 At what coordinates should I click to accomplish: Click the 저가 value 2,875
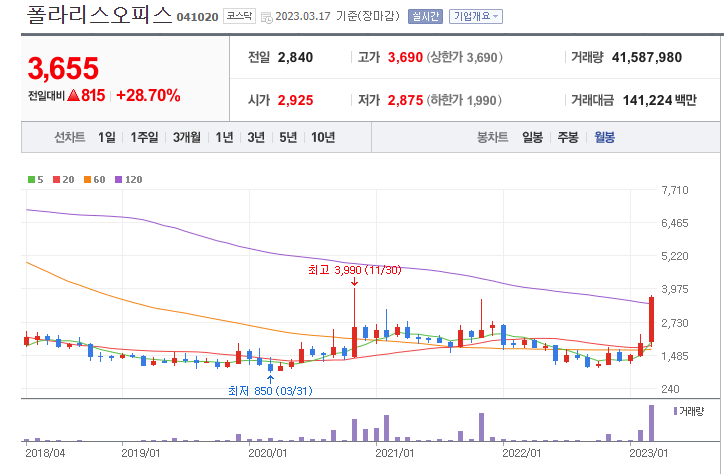click(405, 100)
